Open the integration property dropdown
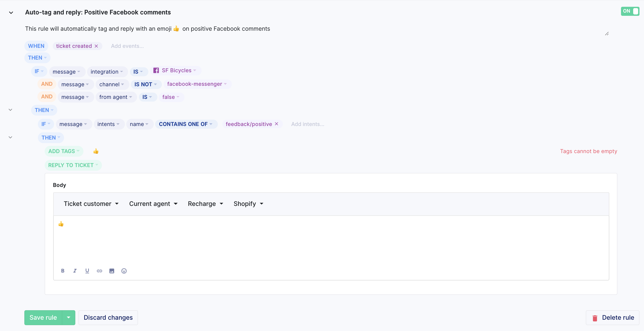This screenshot has height=331, width=644. 107,72
